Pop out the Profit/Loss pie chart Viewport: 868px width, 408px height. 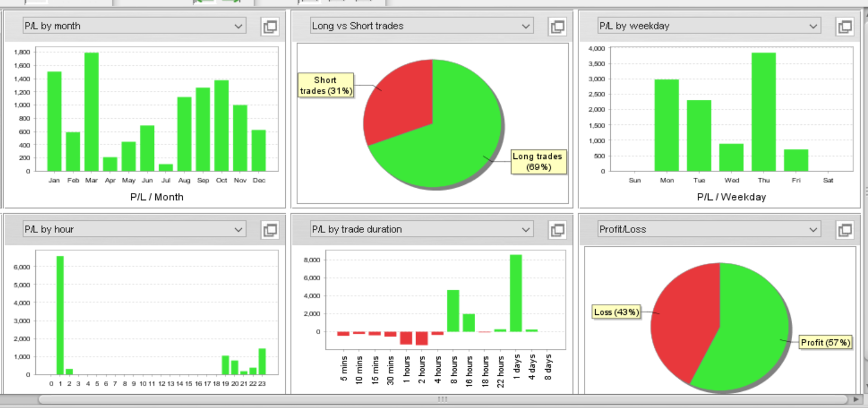[845, 229]
